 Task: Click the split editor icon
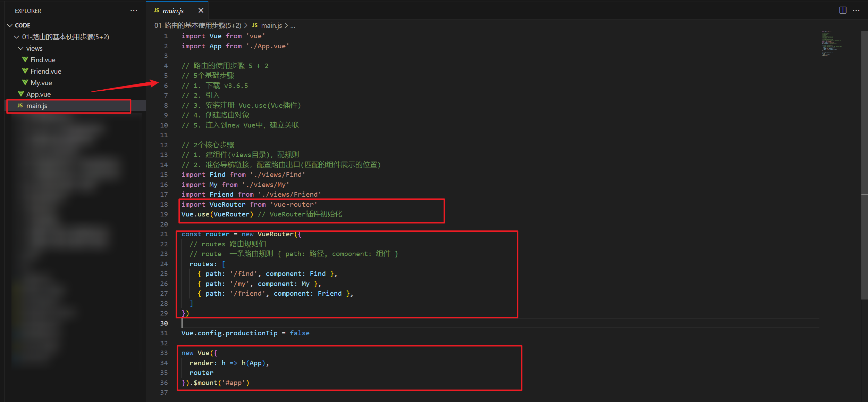[843, 10]
